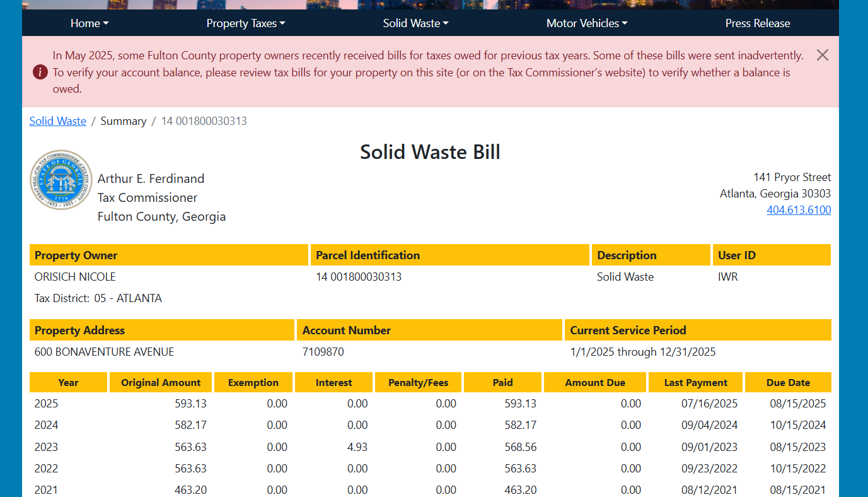Viewport: 868px width, 497px height.
Task: Expand the Property Taxes menu
Action: pyautogui.click(x=246, y=23)
